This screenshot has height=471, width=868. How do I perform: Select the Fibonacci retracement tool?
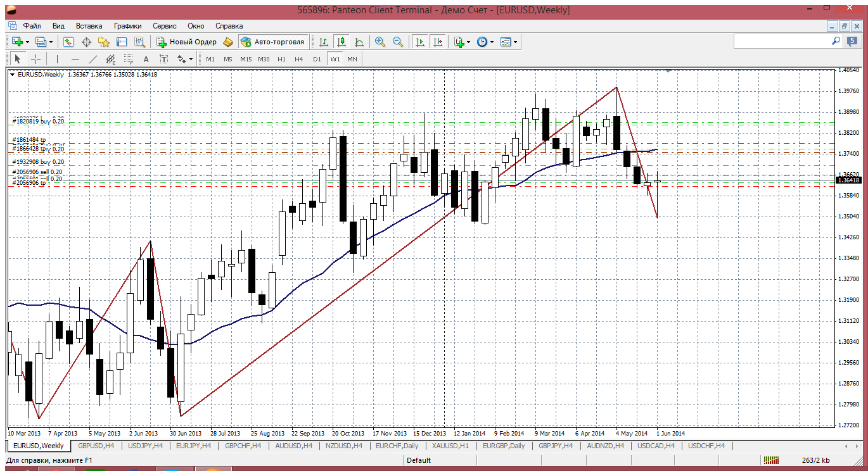click(x=129, y=59)
